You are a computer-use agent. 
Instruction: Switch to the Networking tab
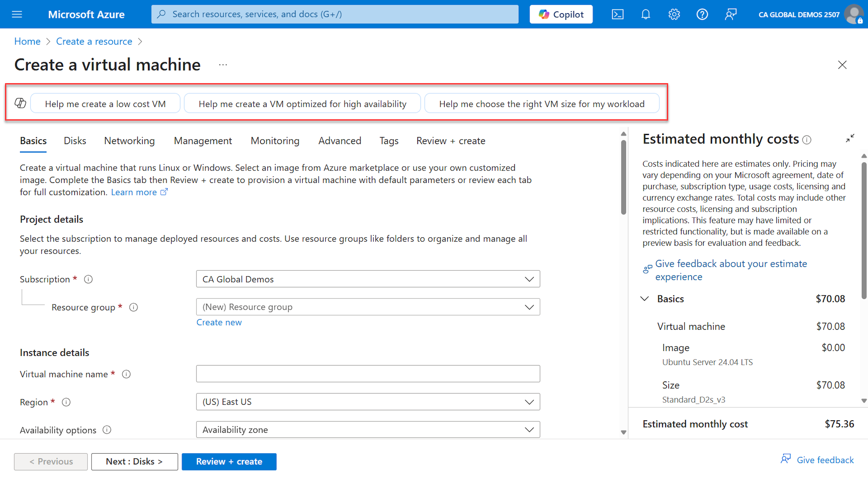[130, 141]
